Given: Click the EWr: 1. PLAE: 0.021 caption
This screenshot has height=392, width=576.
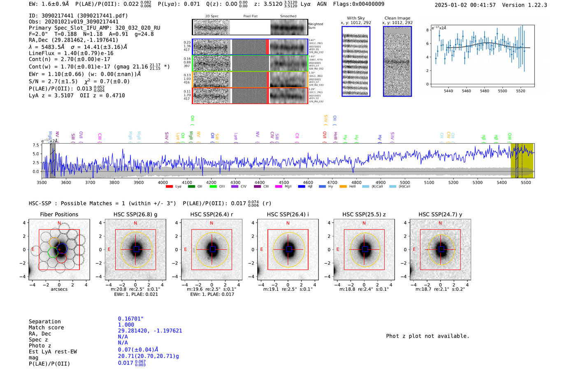Looking at the screenshot, I should point(136,295).
